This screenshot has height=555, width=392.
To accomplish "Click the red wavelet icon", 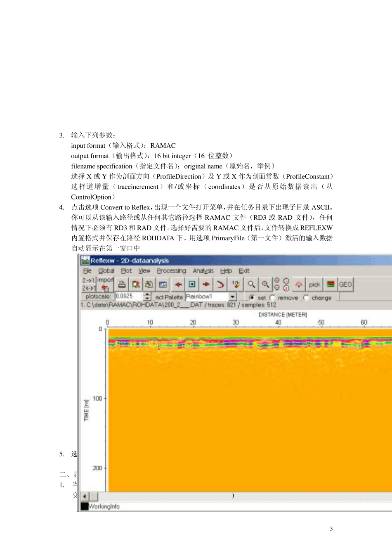I will [x=299, y=284].
